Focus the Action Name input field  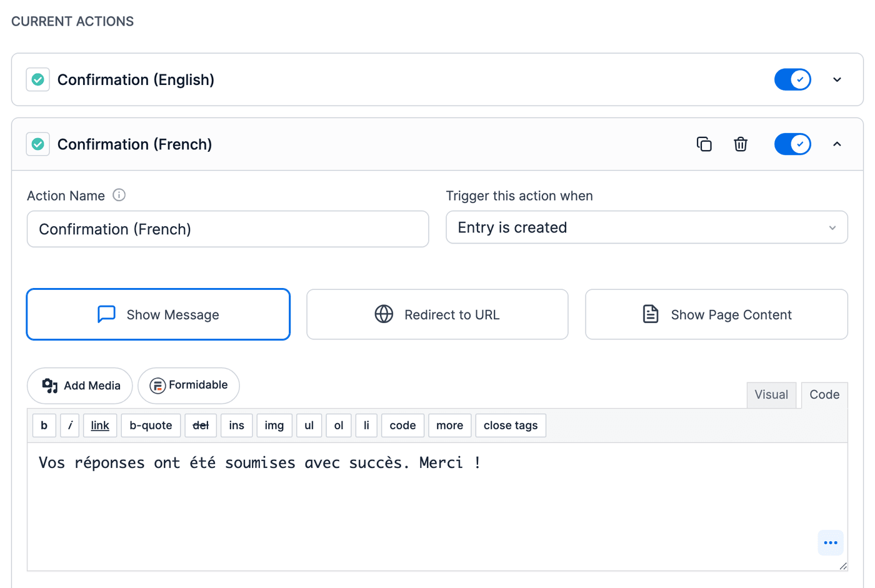[228, 229]
